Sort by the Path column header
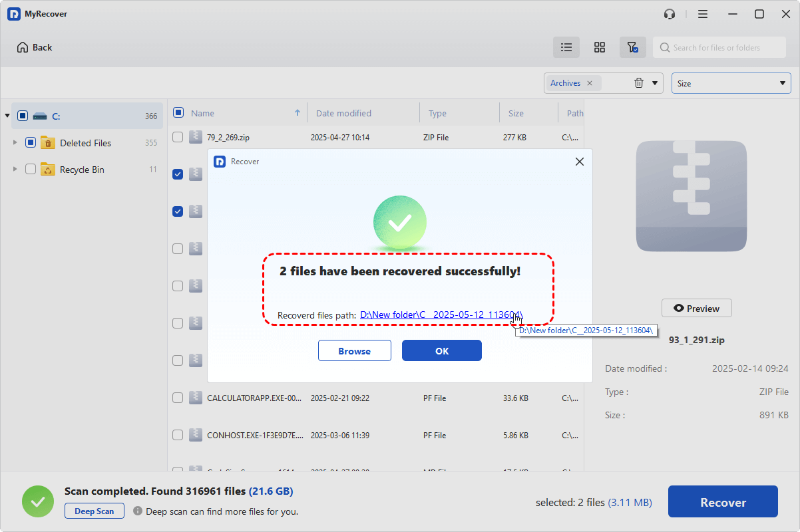Viewport: 800px width, 532px height. pyautogui.click(x=575, y=113)
